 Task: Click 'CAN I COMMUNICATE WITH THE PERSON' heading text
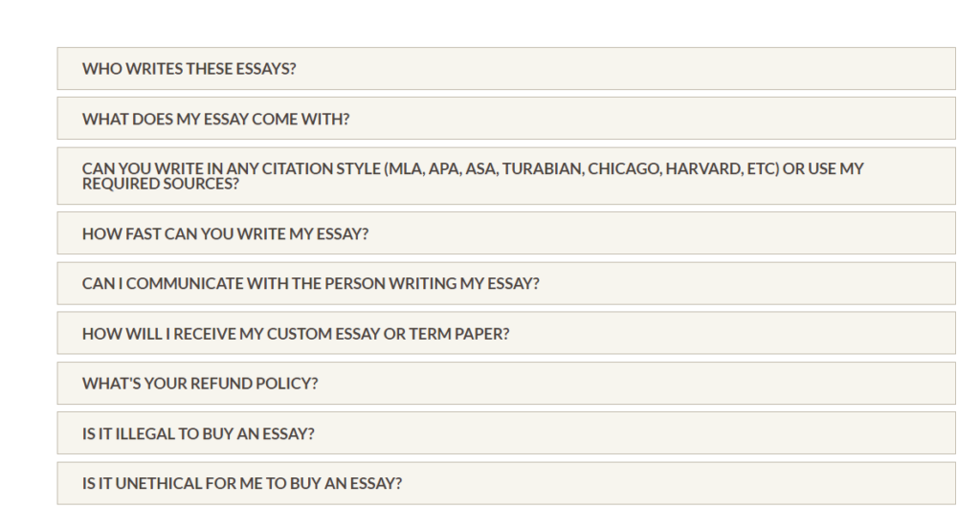click(234, 284)
